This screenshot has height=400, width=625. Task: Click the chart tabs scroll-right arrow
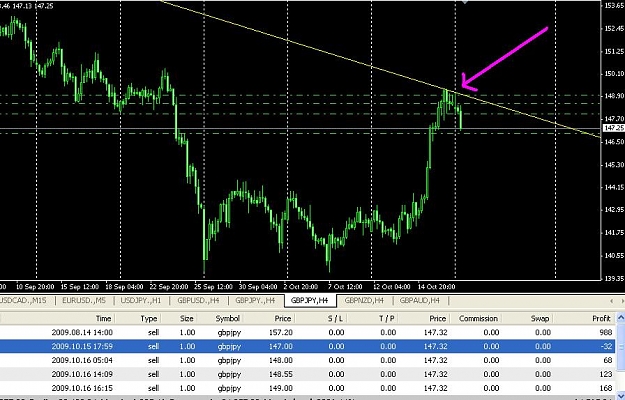(621, 301)
